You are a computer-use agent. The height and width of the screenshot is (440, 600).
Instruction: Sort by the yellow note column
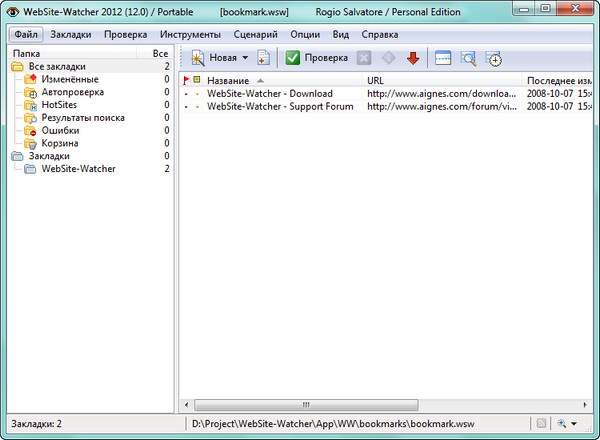pyautogui.click(x=197, y=80)
